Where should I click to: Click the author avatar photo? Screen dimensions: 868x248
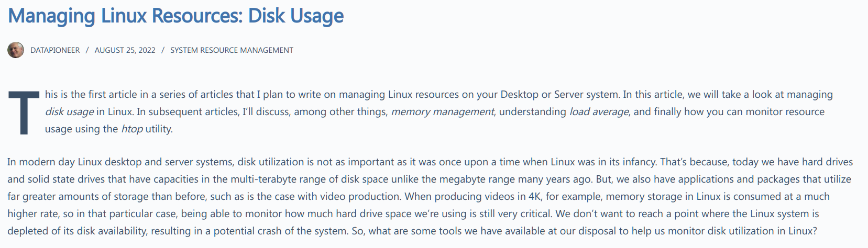[x=16, y=50]
